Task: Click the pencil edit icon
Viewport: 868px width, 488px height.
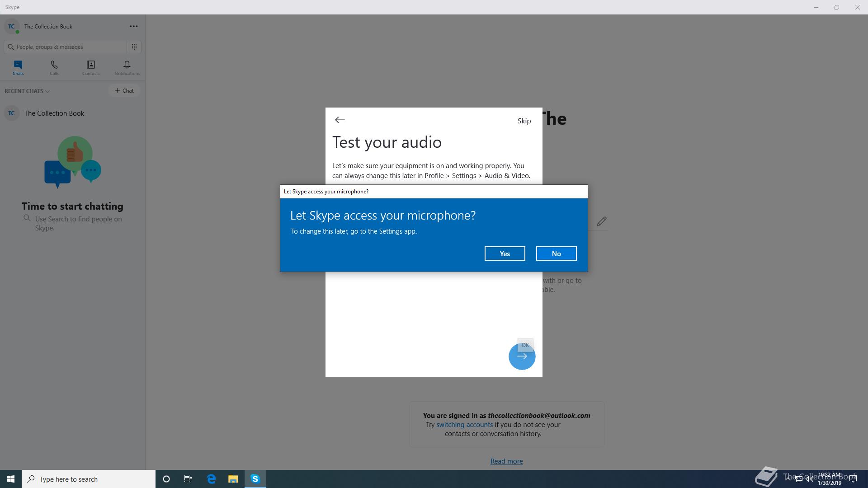Action: coord(601,221)
